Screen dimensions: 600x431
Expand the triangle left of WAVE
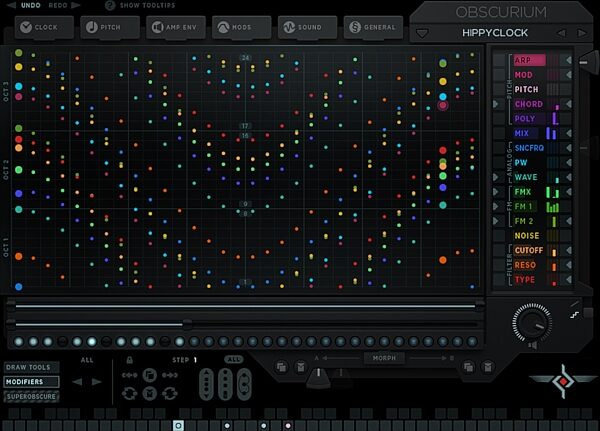[496, 177]
